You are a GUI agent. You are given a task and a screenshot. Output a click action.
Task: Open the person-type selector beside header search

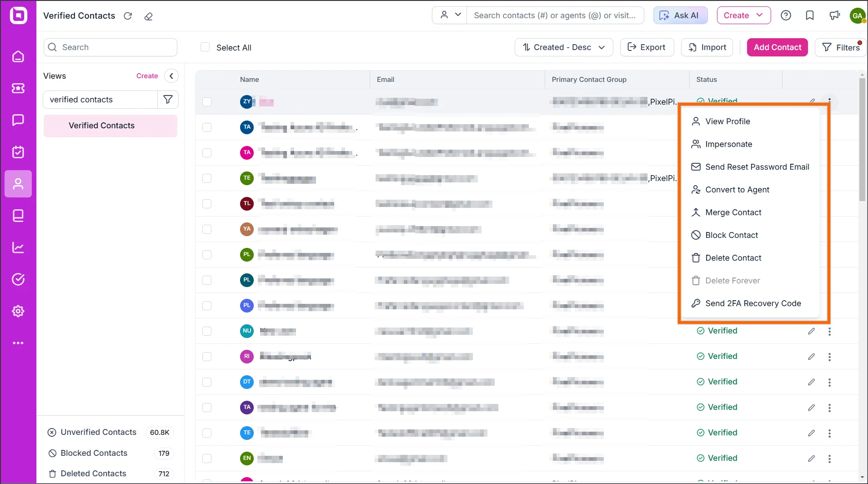(450, 15)
